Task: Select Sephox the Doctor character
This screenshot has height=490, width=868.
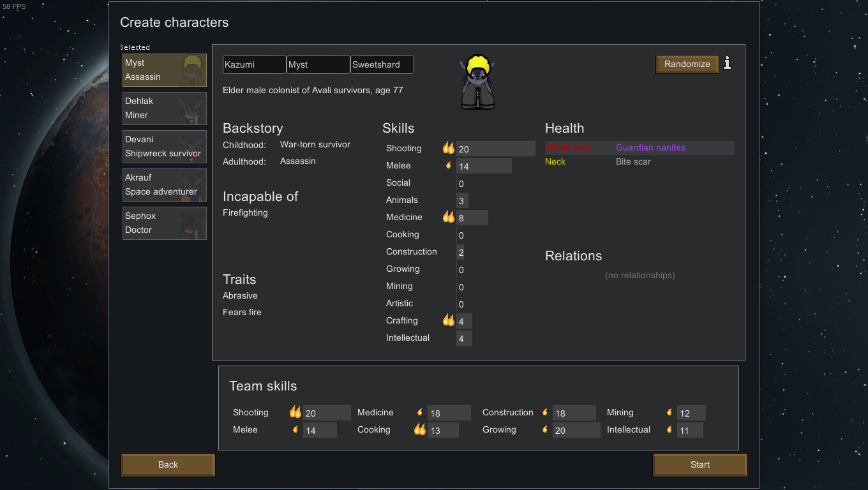Action: pos(165,223)
